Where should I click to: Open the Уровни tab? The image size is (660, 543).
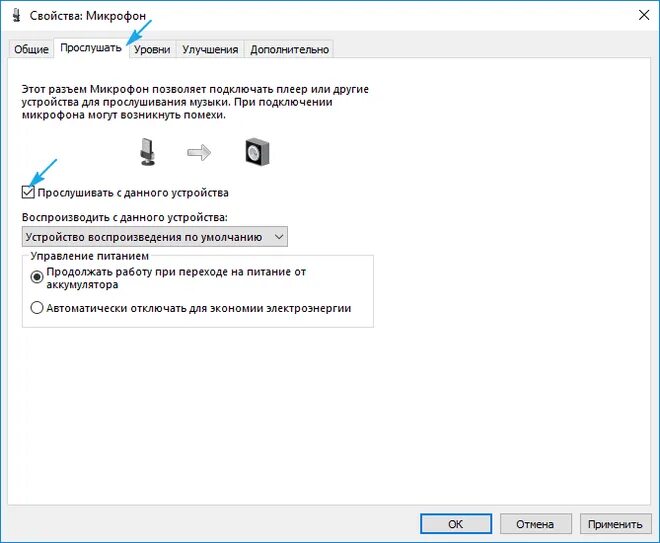pyautogui.click(x=152, y=50)
